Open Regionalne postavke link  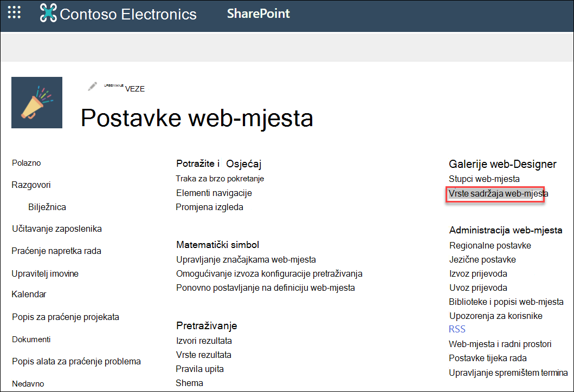(490, 245)
